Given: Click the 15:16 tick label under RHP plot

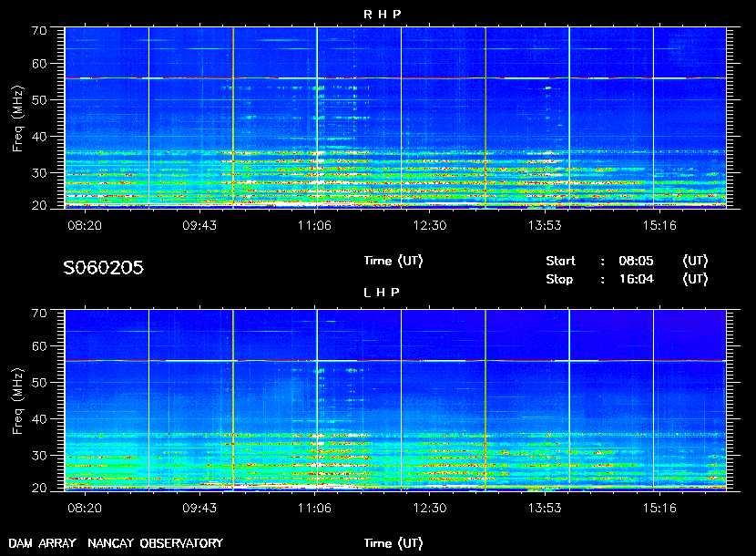Looking at the screenshot, I should coord(659,225).
